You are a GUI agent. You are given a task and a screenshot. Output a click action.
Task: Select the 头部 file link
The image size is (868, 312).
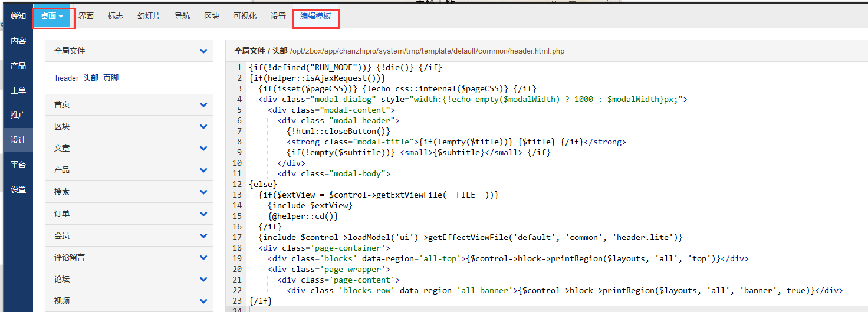91,78
